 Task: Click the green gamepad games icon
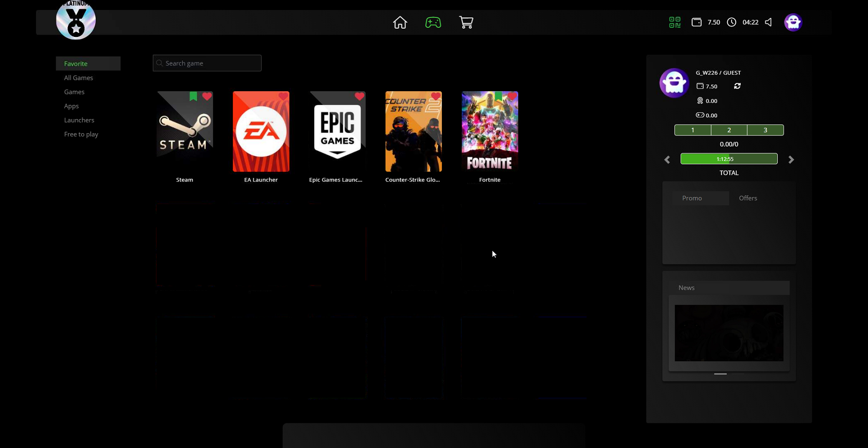(x=433, y=22)
